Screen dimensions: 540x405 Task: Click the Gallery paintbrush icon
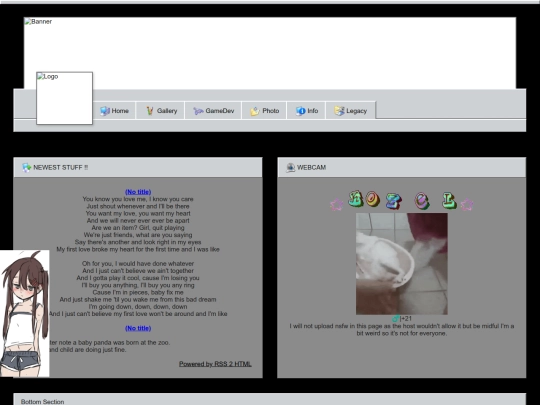click(x=149, y=111)
